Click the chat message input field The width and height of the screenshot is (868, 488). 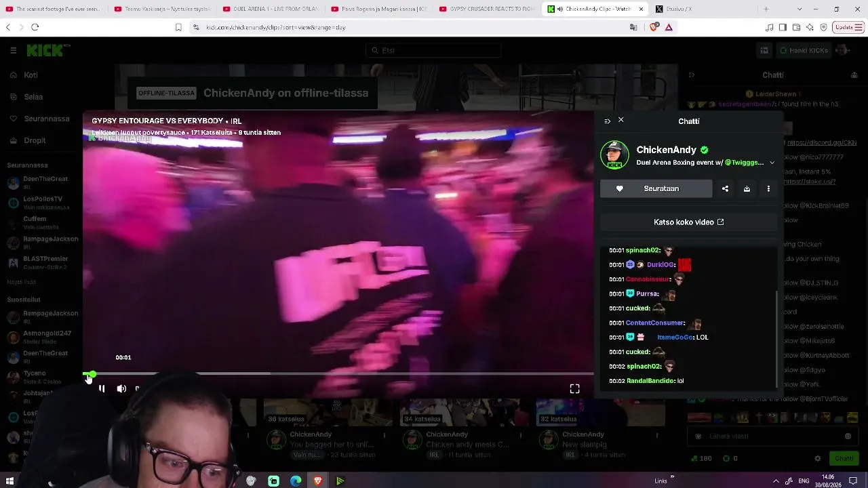[772, 436]
